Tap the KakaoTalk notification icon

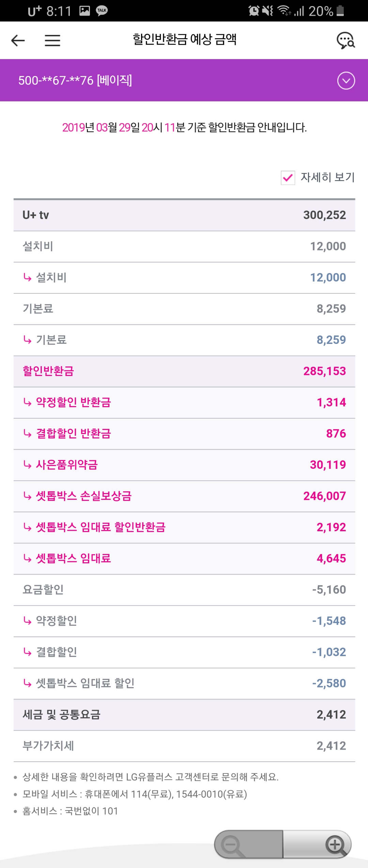point(102,11)
